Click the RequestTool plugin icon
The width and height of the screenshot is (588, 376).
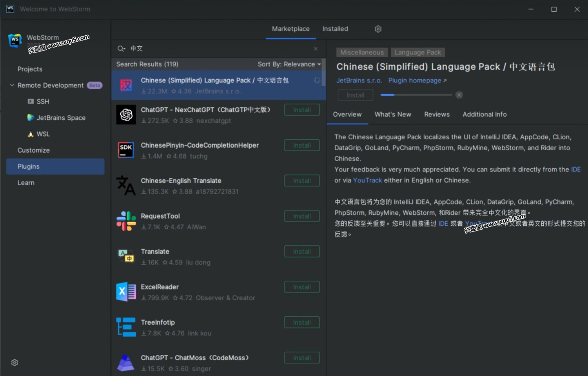click(126, 221)
